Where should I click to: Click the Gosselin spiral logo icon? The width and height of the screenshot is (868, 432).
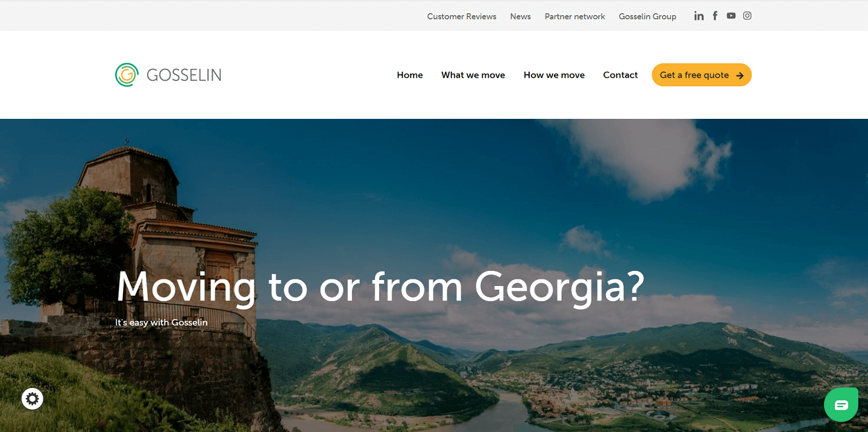click(127, 75)
